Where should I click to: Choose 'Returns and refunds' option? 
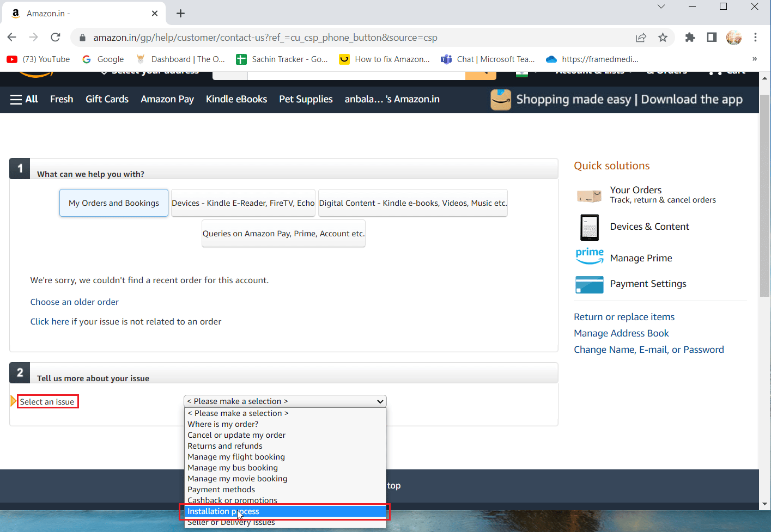[x=285, y=446]
